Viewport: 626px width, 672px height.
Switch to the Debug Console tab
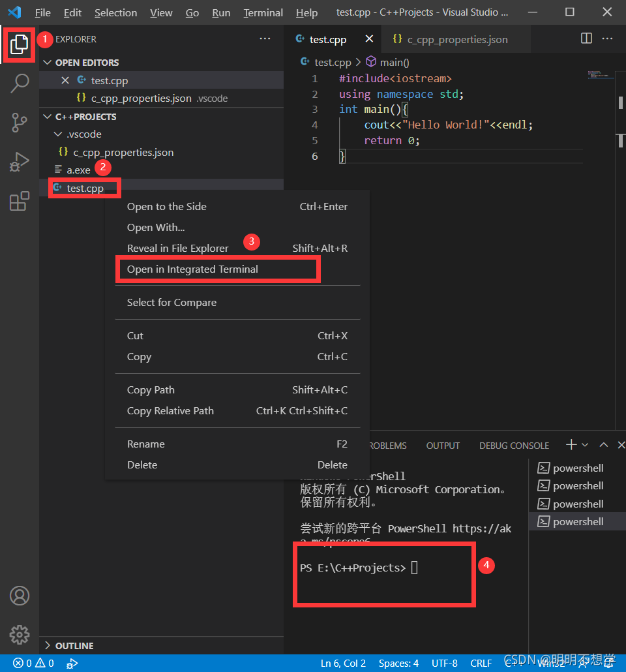click(514, 446)
